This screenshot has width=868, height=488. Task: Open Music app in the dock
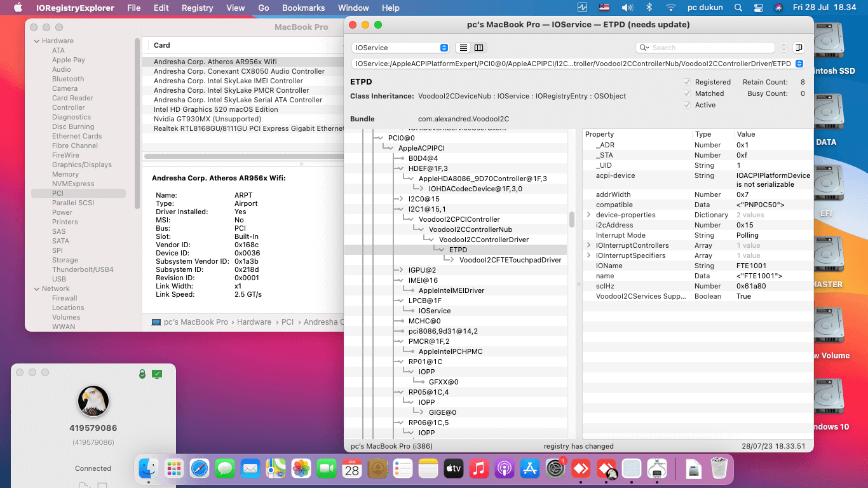tap(479, 469)
